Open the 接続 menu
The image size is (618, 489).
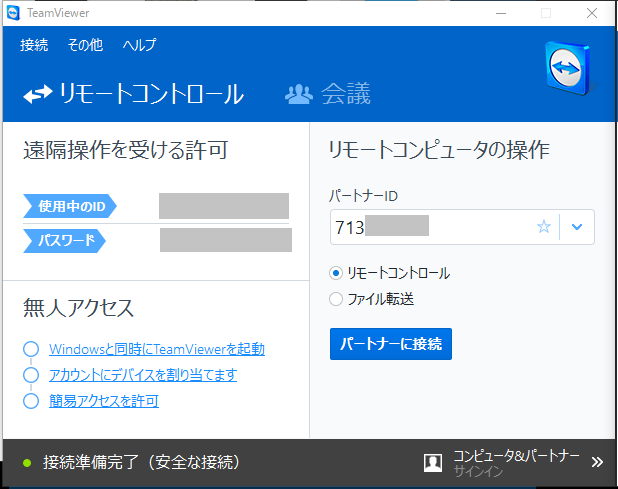(34, 45)
